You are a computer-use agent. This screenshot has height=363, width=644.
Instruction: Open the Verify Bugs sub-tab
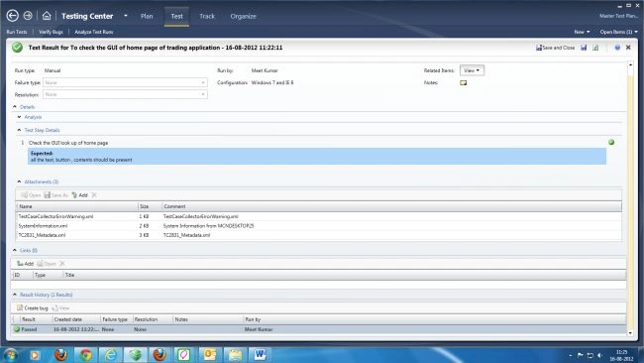(x=51, y=32)
